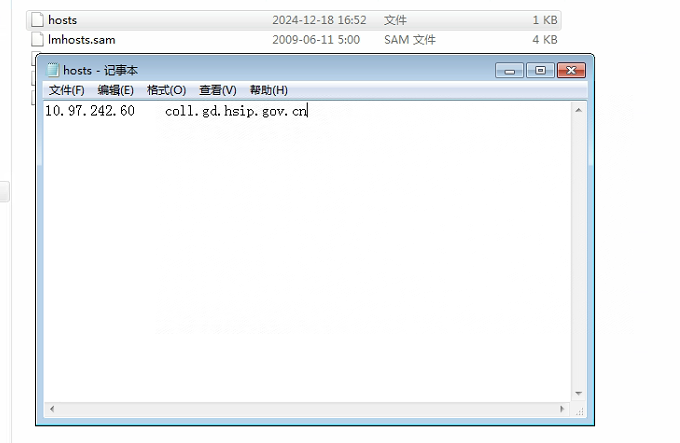Click the Notepad icon in the title bar
The image size is (680, 443).
click(52, 71)
